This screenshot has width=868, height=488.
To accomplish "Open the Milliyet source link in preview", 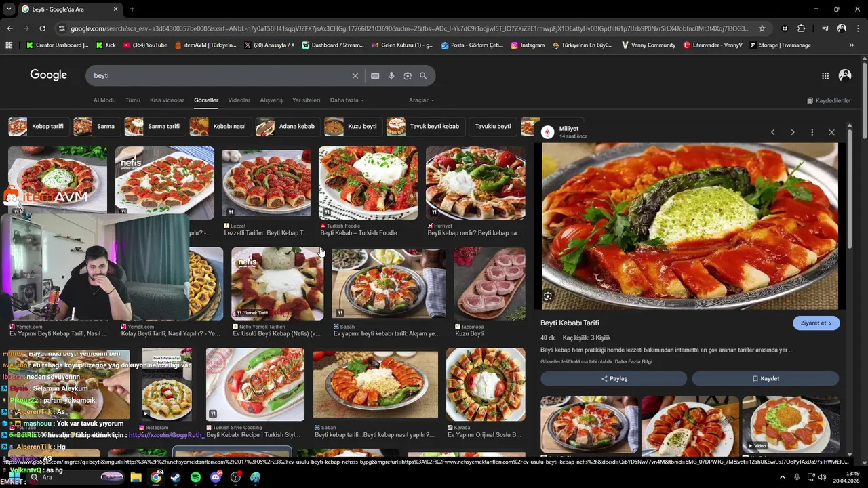I will [x=568, y=129].
